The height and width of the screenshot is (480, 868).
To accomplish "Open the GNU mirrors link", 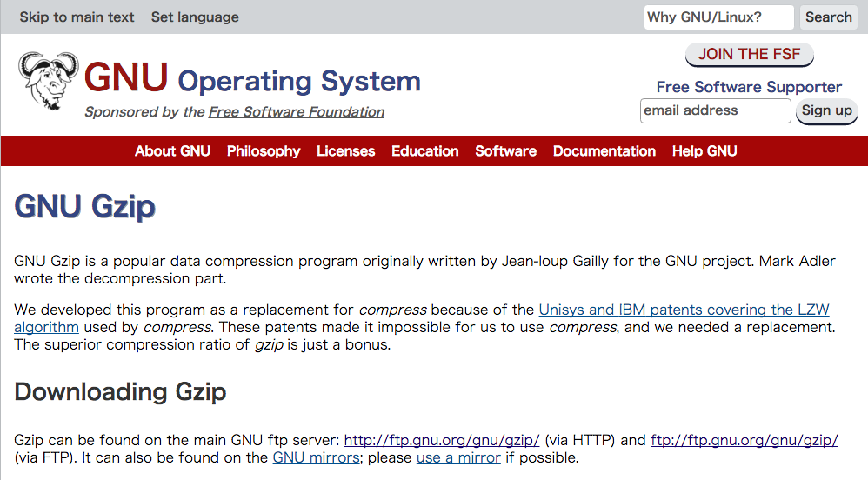I will (x=316, y=458).
